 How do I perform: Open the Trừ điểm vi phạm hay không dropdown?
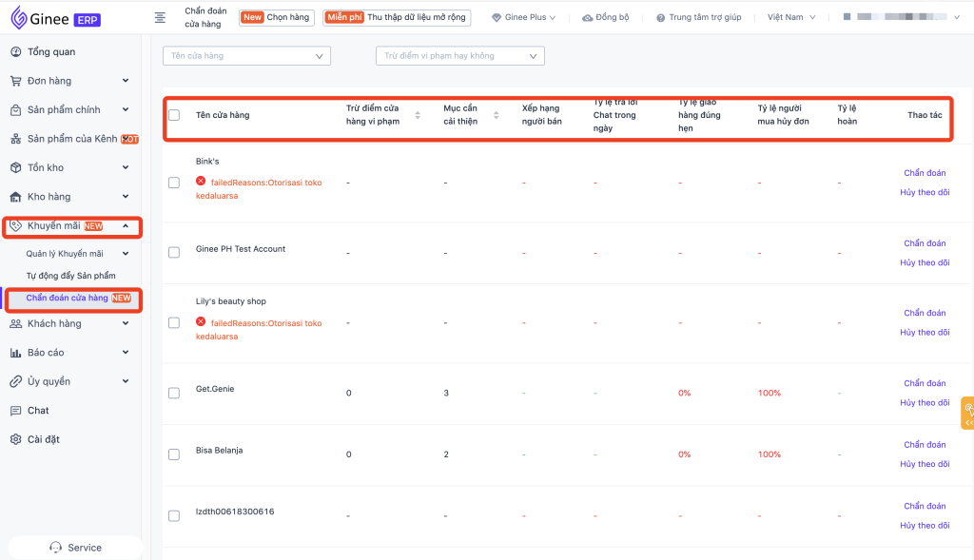tap(460, 56)
